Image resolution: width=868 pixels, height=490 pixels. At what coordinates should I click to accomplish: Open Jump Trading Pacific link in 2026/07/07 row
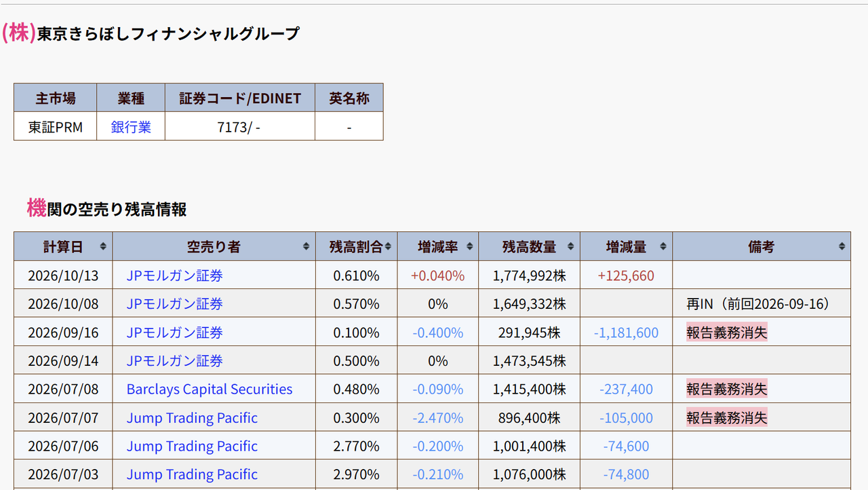(192, 418)
